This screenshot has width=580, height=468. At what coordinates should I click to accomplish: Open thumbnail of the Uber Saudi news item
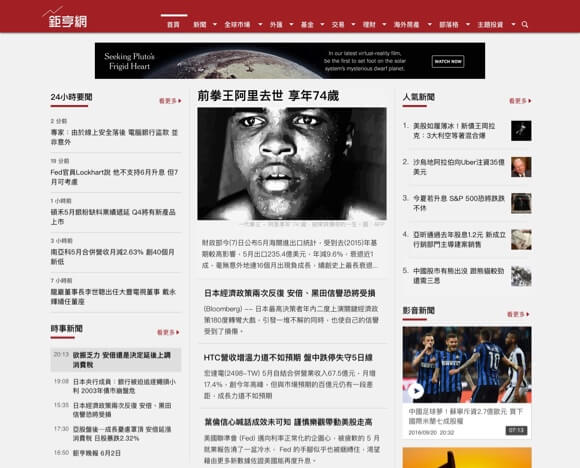coord(521,167)
